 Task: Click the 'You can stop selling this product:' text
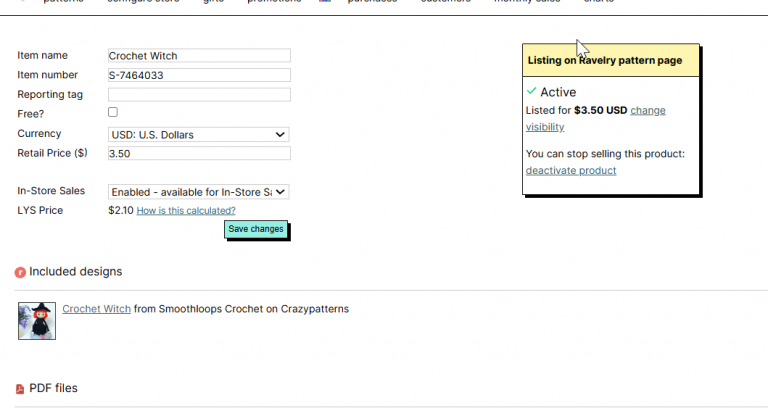tap(605, 154)
